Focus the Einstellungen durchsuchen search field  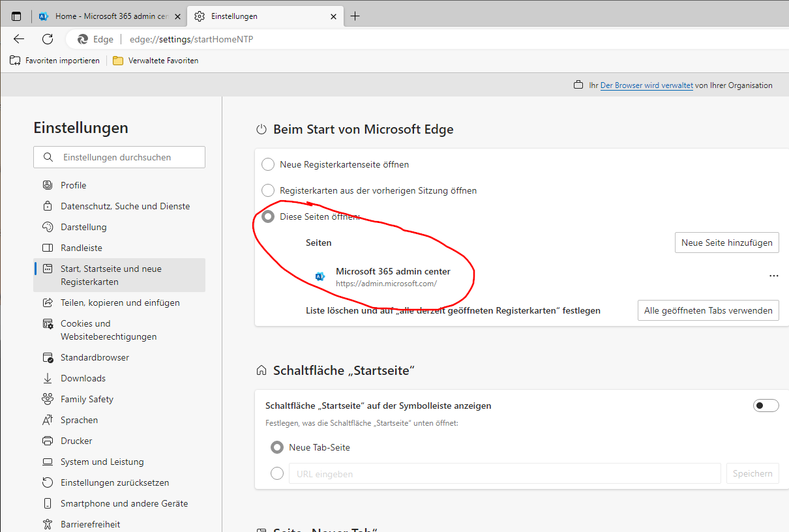(x=119, y=157)
